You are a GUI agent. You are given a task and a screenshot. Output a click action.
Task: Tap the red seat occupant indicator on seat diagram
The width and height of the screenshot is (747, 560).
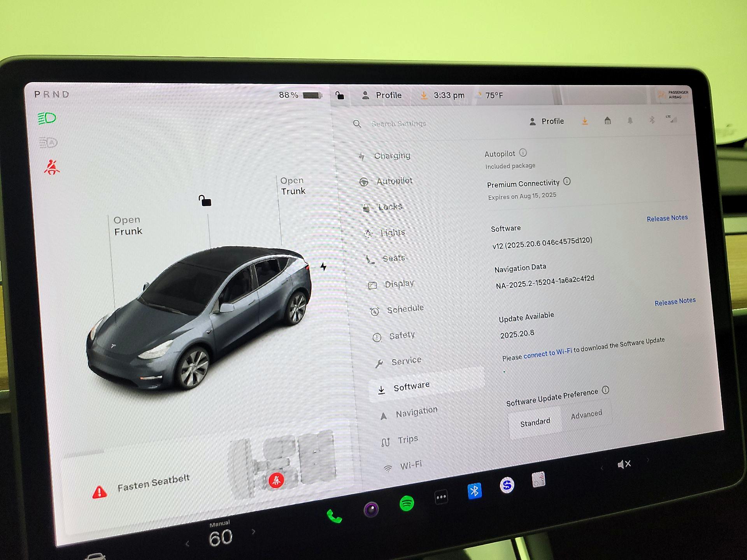tap(276, 480)
